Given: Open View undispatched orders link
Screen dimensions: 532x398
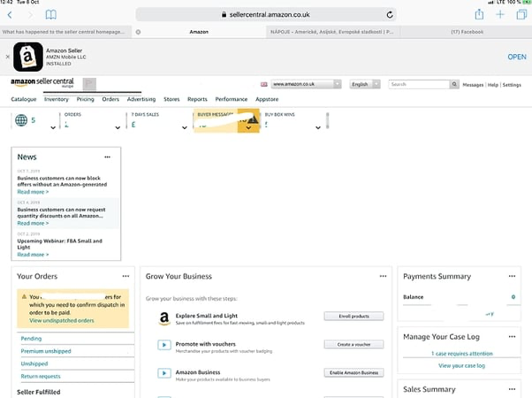Looking at the screenshot, I should [61, 320].
